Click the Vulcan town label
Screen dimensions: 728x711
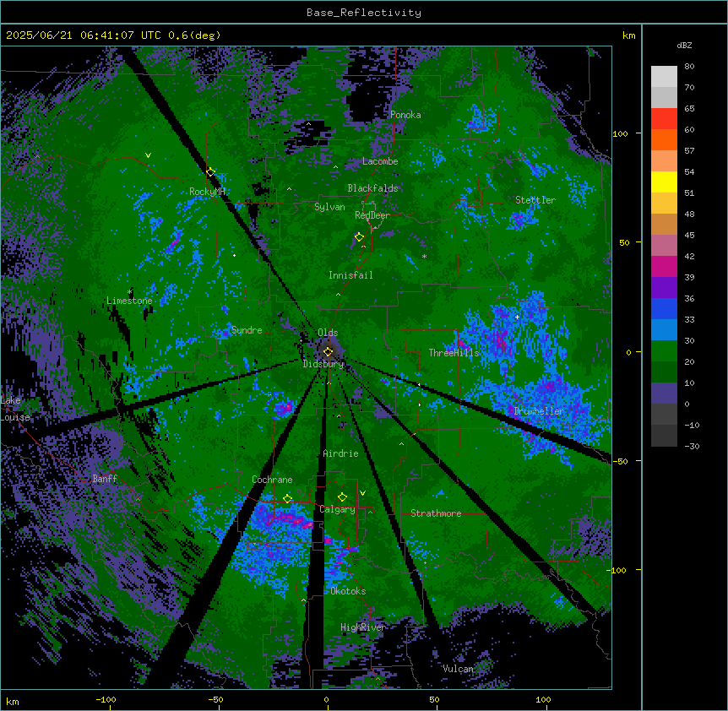[x=458, y=669]
